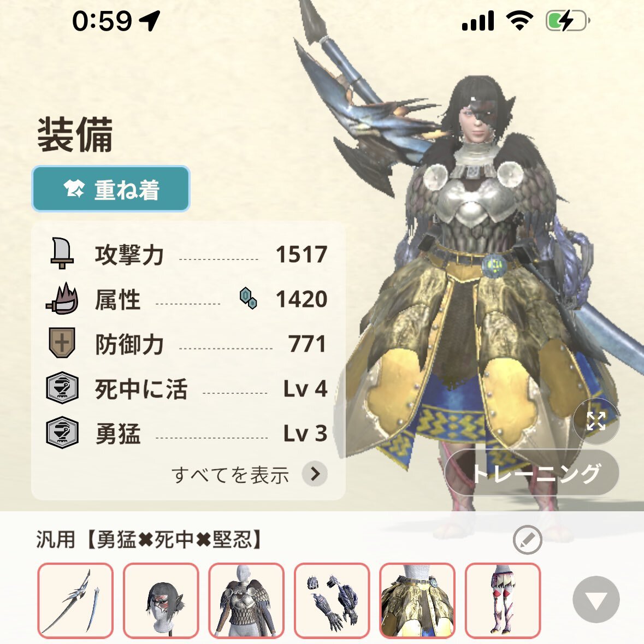Tap the 死中に活 skill hexagon icon

coord(62,388)
